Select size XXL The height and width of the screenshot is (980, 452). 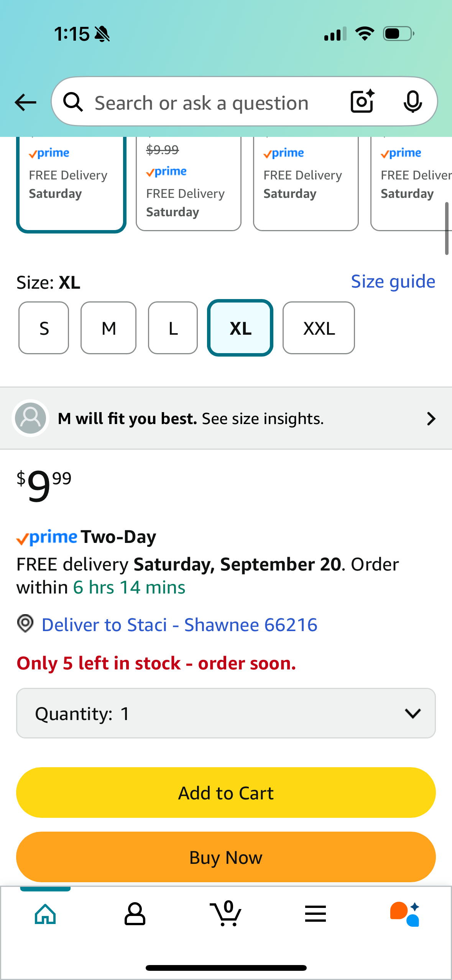click(x=319, y=328)
